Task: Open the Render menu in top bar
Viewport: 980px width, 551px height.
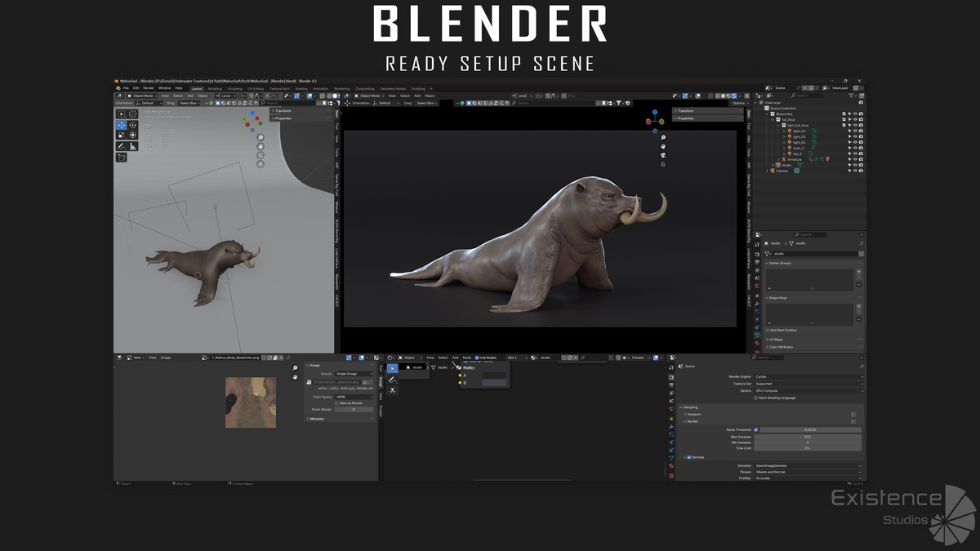Action: tap(149, 88)
